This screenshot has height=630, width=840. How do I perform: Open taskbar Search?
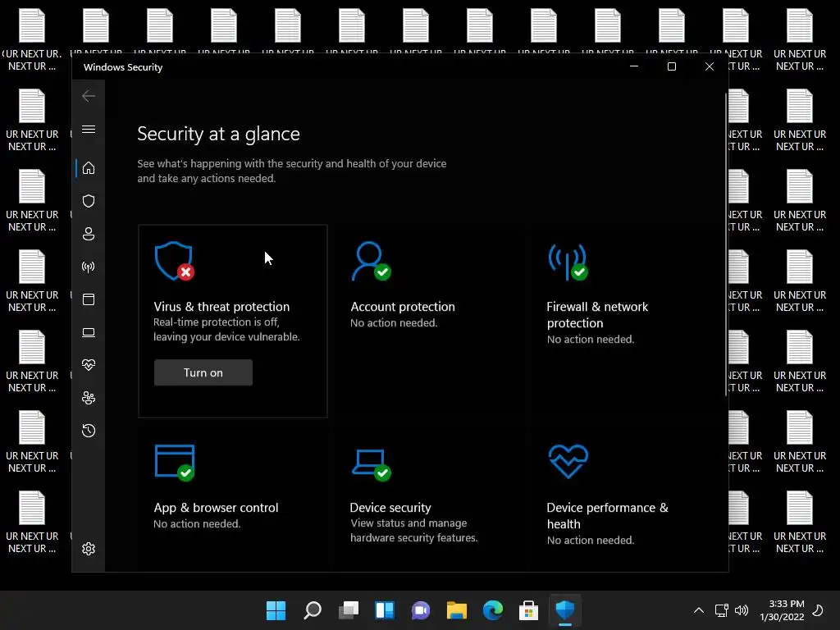(313, 610)
